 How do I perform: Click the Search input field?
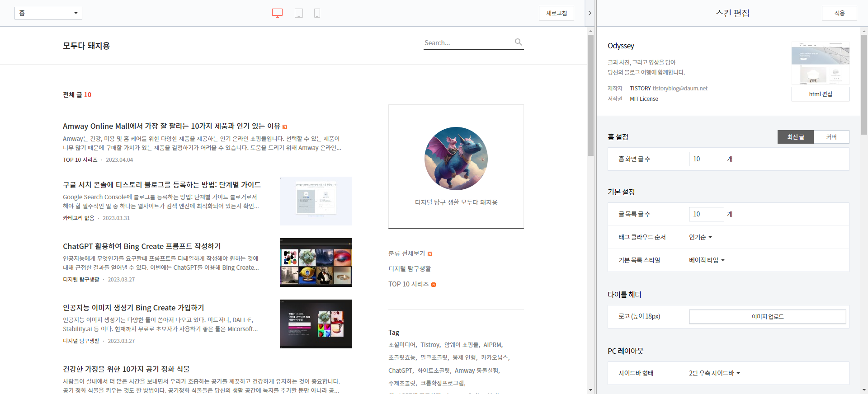click(x=468, y=42)
